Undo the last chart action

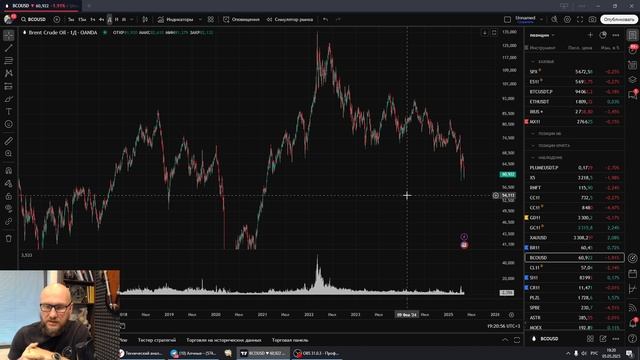coord(325,19)
